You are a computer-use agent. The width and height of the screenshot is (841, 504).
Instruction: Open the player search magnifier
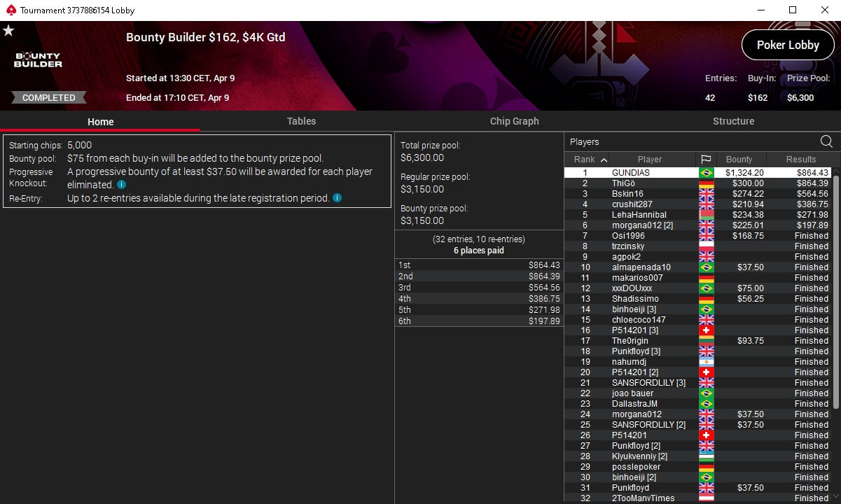826,142
